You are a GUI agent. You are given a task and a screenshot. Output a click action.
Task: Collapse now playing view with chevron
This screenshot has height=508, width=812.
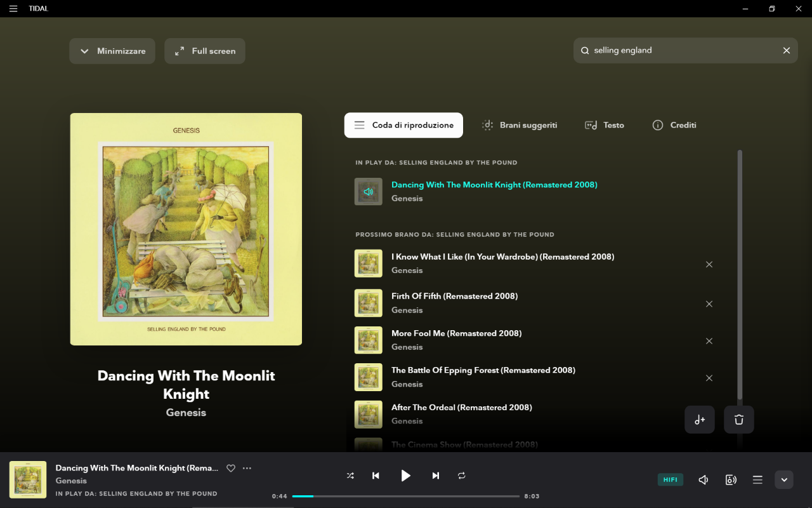click(x=784, y=479)
